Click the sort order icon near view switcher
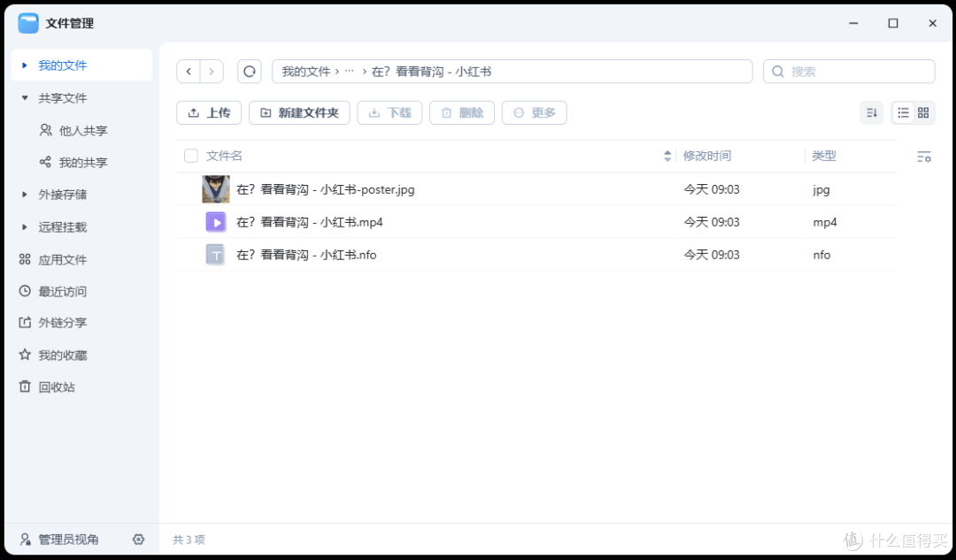This screenshot has height=560, width=956. (x=871, y=112)
